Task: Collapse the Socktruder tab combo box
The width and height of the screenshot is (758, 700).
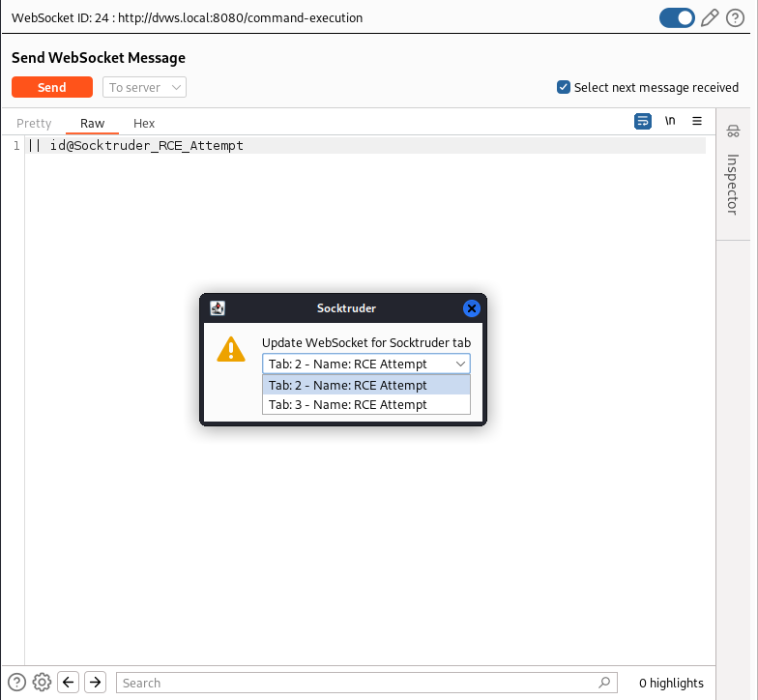Action: tap(365, 364)
